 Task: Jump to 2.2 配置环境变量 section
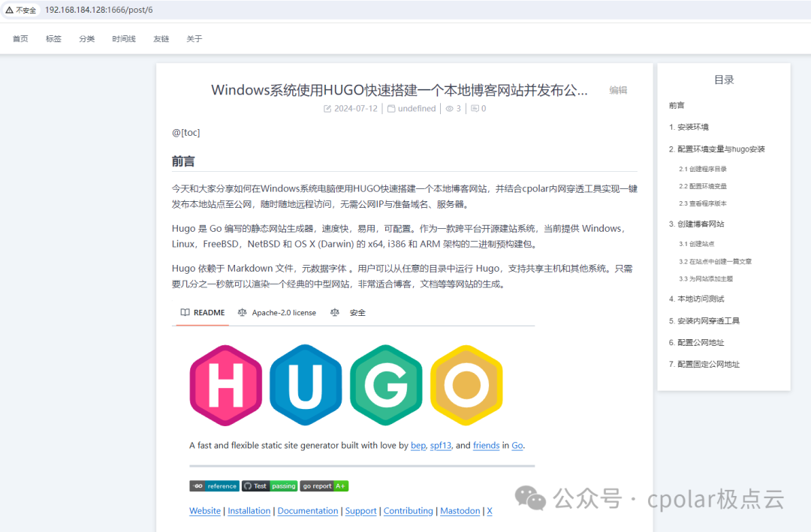pos(703,186)
